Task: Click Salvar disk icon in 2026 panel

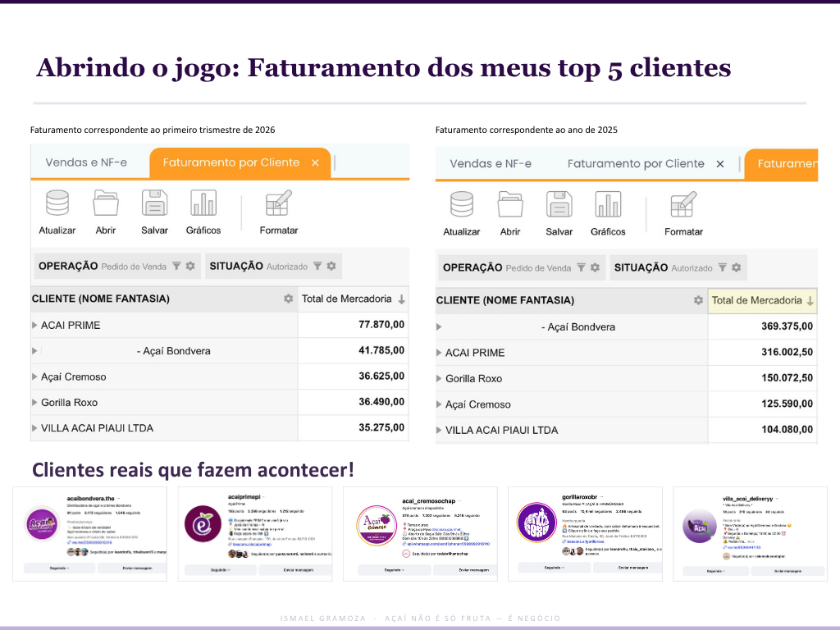Action: (154, 203)
